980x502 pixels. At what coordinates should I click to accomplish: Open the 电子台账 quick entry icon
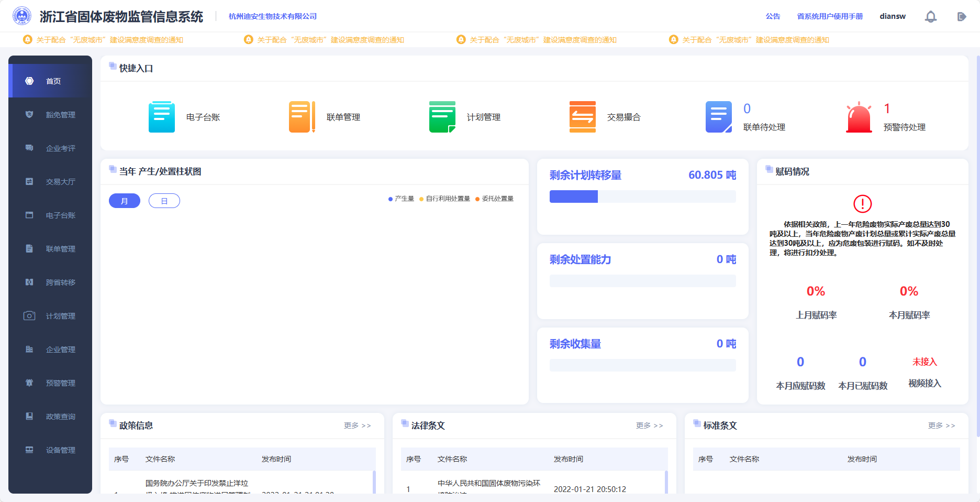[x=162, y=116]
